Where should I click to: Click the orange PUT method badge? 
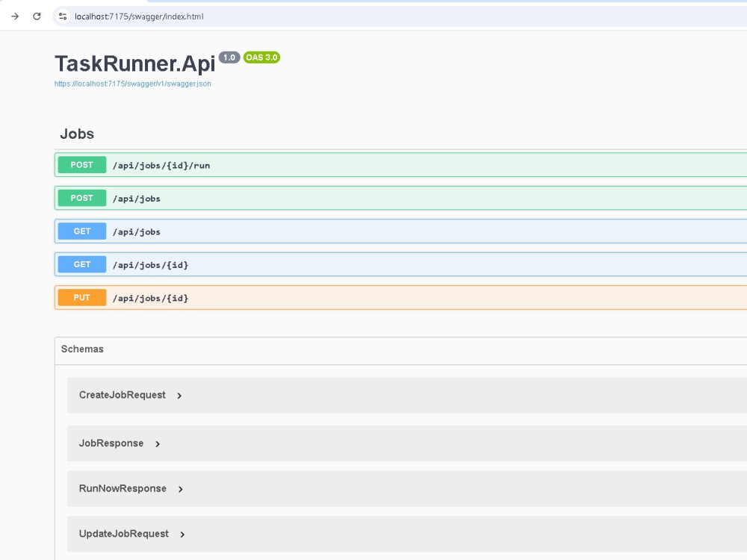pos(82,298)
